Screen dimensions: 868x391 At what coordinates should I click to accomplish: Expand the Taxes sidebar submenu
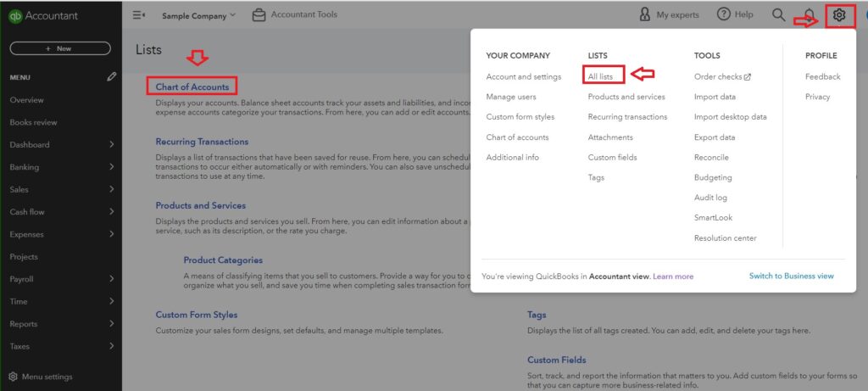[111, 346]
